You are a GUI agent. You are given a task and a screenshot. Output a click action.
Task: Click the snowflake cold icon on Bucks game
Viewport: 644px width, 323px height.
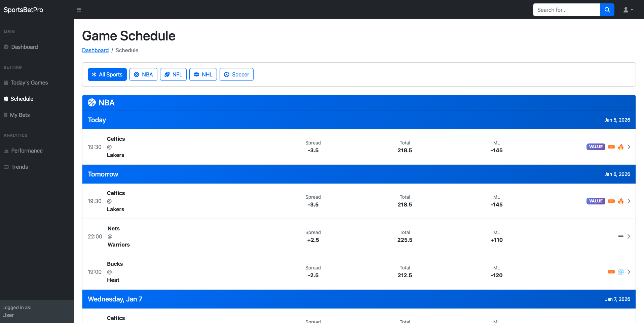click(621, 272)
